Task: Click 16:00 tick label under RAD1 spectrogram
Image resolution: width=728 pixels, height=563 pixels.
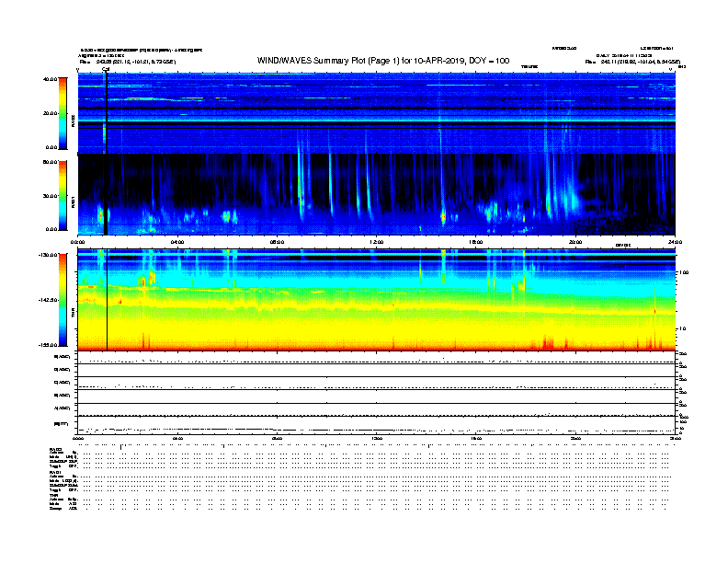Action: pos(476,242)
